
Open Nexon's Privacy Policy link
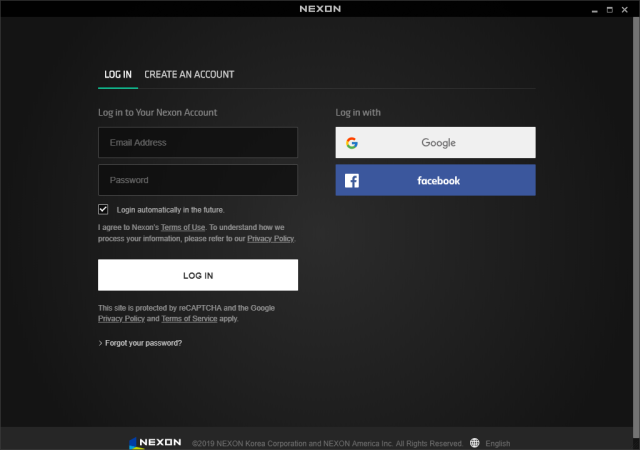click(x=270, y=239)
